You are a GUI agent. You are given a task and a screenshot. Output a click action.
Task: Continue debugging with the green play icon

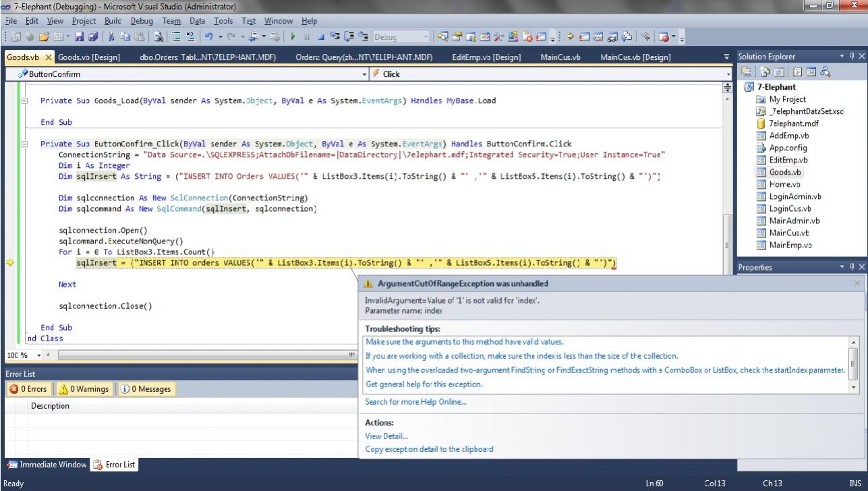pos(293,37)
